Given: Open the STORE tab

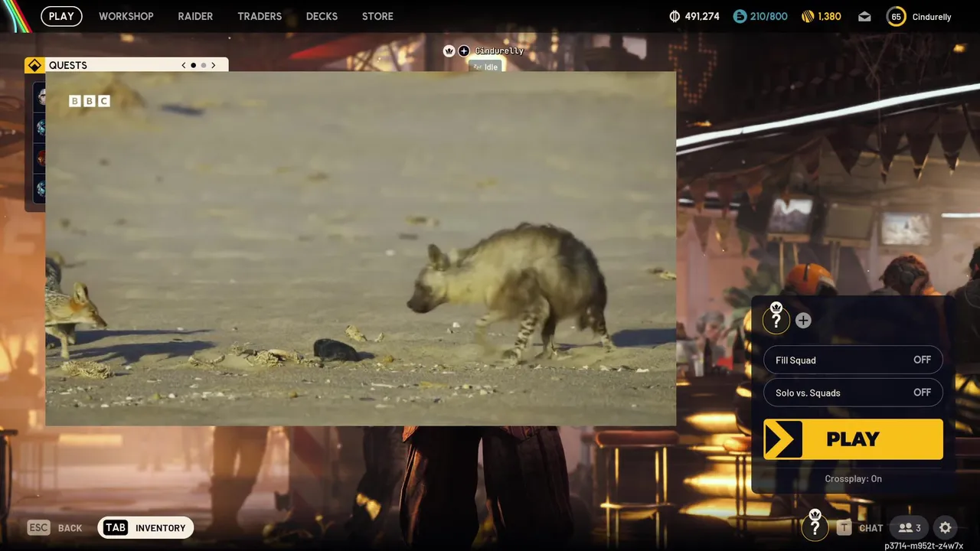Looking at the screenshot, I should (x=377, y=16).
